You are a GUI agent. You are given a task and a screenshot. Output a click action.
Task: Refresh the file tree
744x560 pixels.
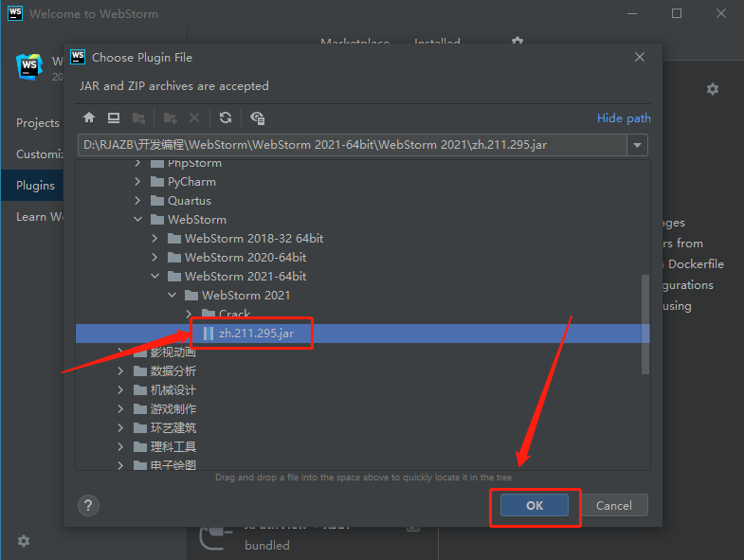(226, 117)
